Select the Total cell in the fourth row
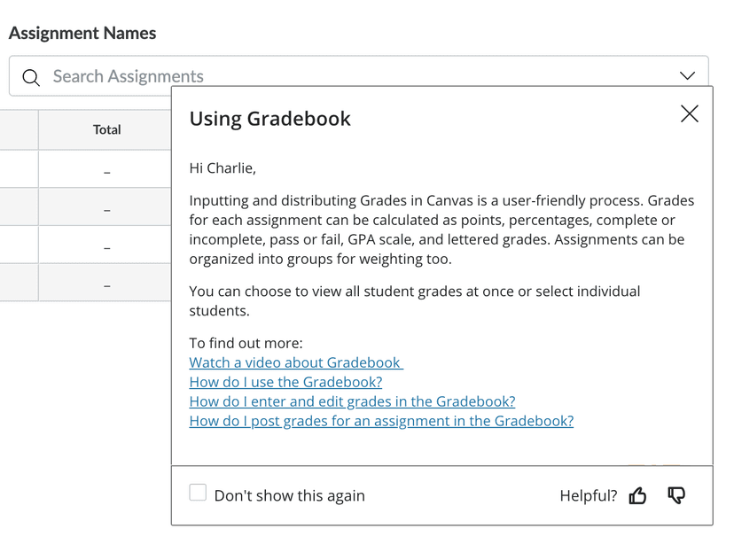The image size is (734, 560). (106, 284)
